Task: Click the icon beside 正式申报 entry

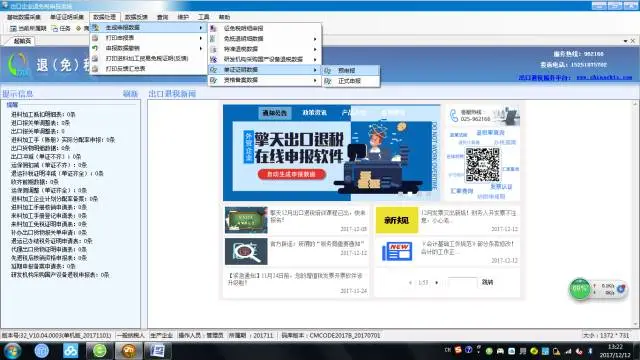Action: point(328,81)
